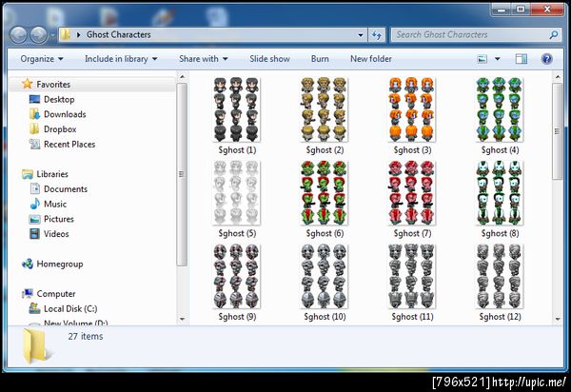
Task: Open the Share with dropdown
Action: coord(204,59)
